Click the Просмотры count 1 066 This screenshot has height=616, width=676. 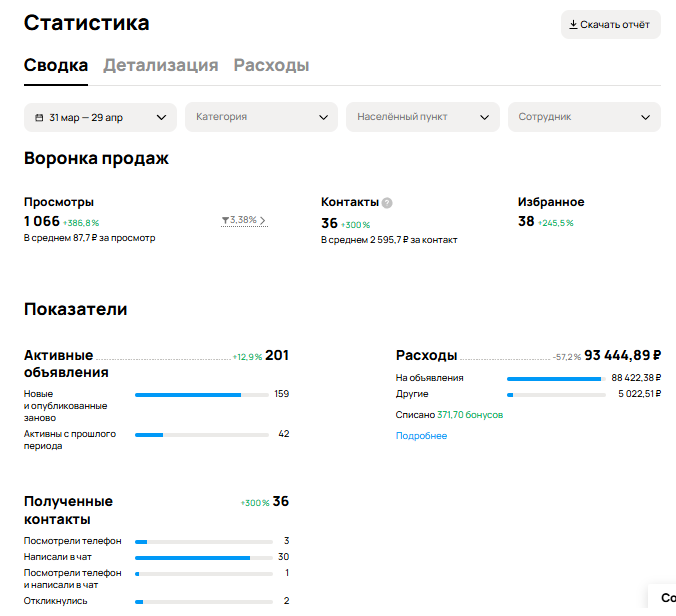[42, 222]
